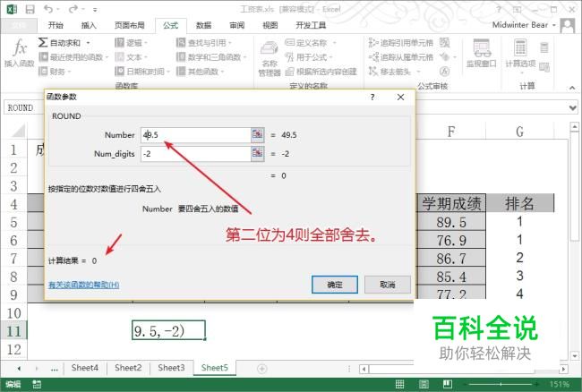Switch to Sheet3 tab
This screenshot has width=582, height=392.
[171, 368]
